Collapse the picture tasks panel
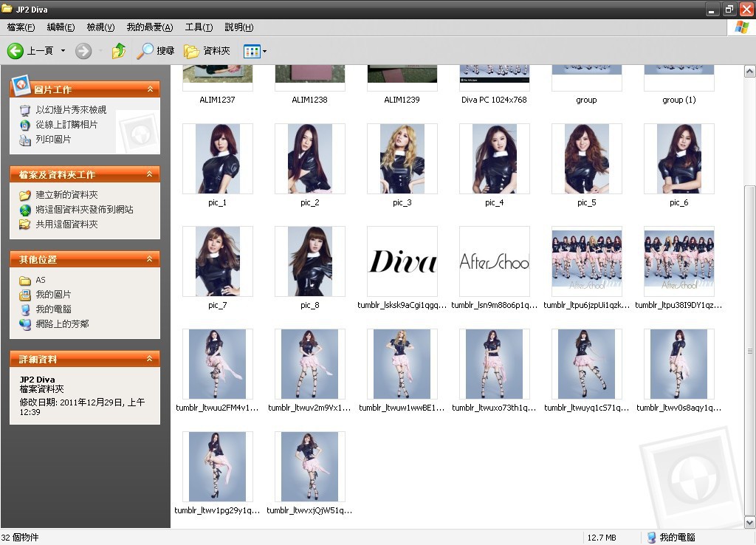Screen dimensions: 756x545 (x=151, y=89)
